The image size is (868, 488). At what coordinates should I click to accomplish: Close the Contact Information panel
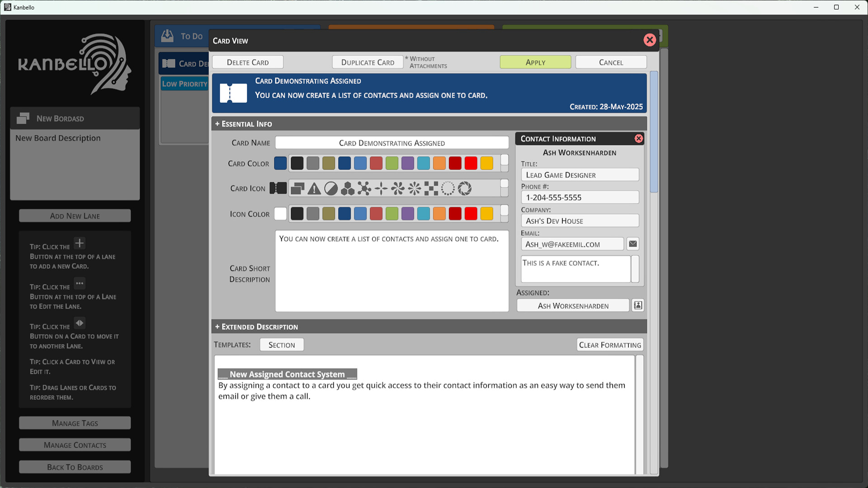coord(639,139)
